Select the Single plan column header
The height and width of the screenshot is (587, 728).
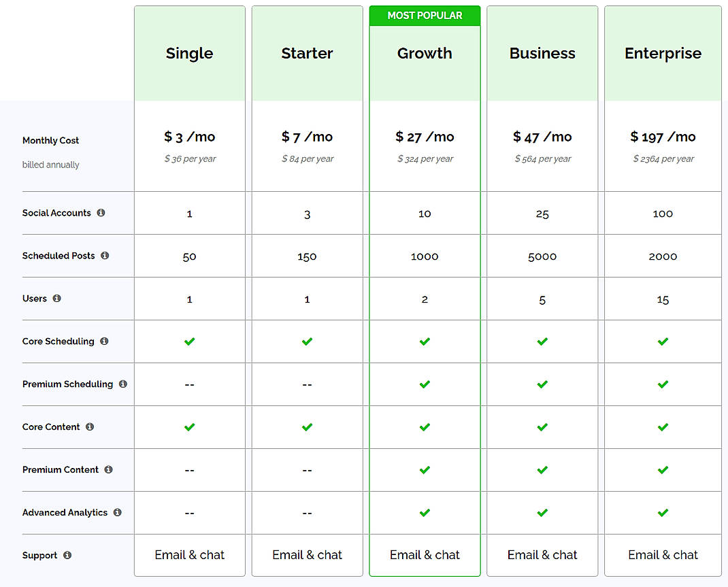(x=189, y=53)
